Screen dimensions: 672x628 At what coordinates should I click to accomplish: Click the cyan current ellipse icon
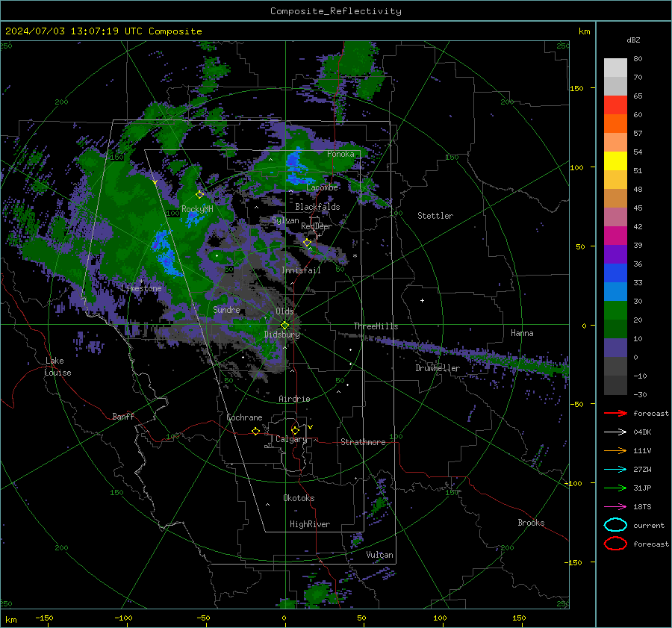pyautogui.click(x=615, y=525)
